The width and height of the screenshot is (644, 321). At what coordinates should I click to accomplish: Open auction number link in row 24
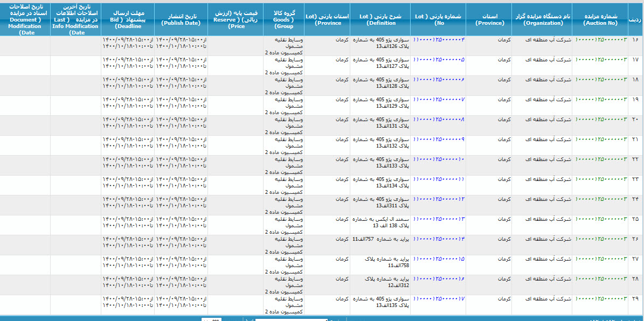tap(601, 199)
